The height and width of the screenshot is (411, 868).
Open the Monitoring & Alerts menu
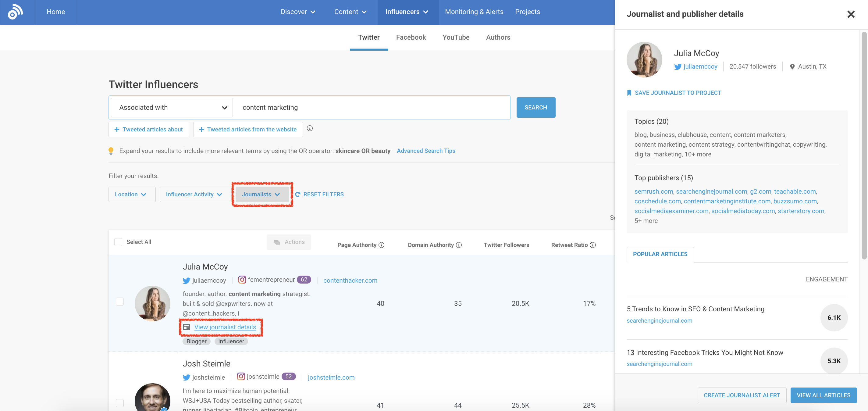point(474,12)
